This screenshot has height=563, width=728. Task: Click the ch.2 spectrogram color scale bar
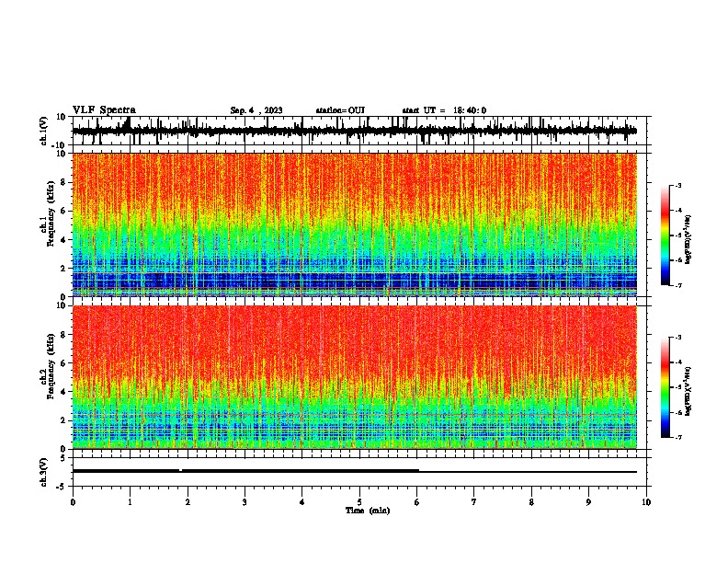(665, 387)
